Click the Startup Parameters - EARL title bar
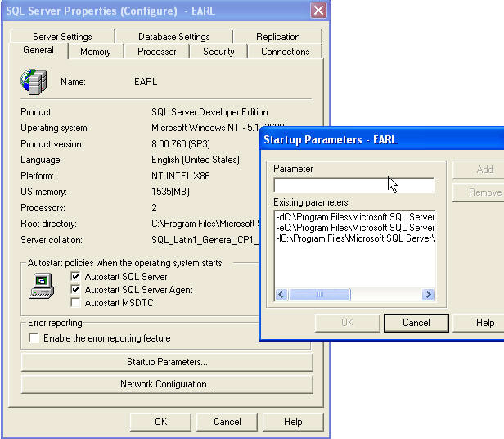The height and width of the screenshot is (439, 504). 382,139
